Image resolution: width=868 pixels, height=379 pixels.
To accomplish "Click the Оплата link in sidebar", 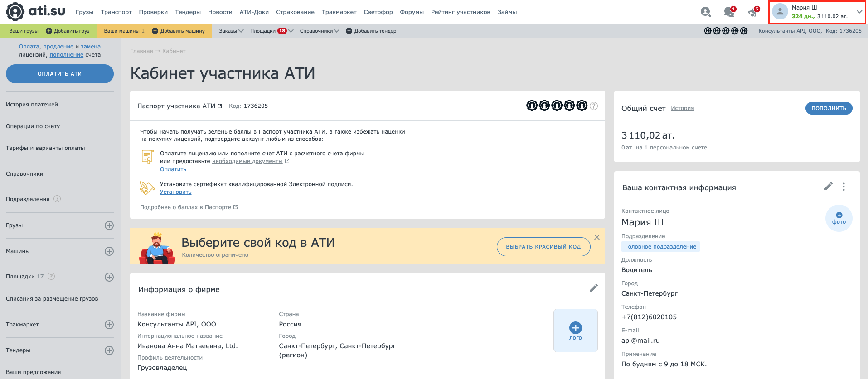I will (x=29, y=47).
